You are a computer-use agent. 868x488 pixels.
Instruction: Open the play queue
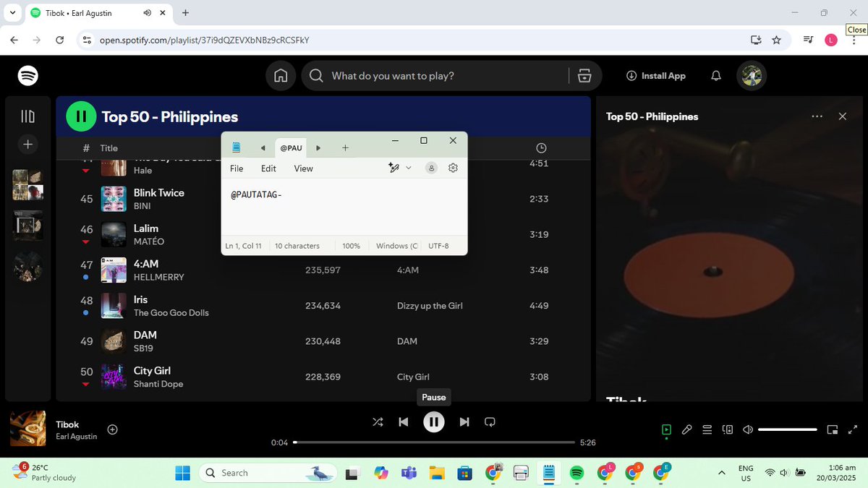707,429
